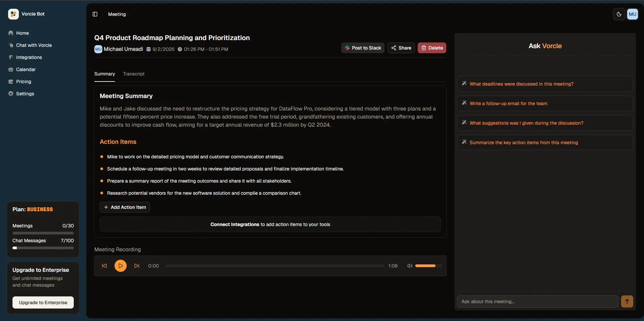Open the MU account avatar menu
This screenshot has height=321, width=644.
pyautogui.click(x=633, y=14)
